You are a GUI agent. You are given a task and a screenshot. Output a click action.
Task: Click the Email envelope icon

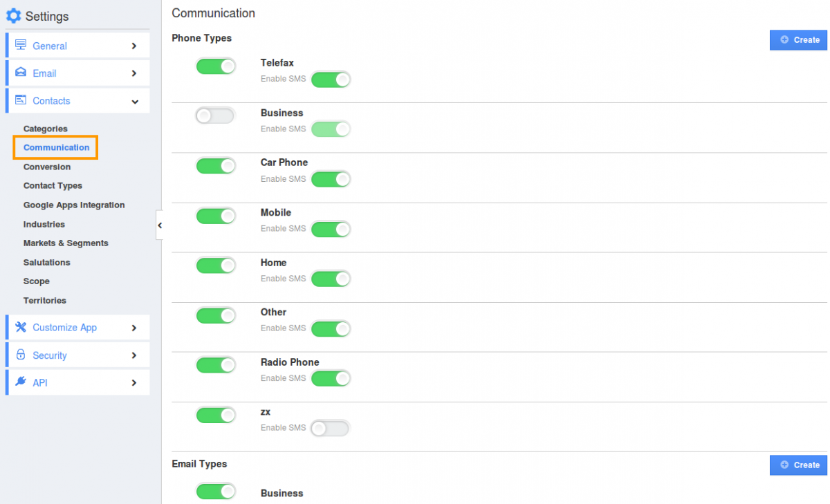pyautogui.click(x=21, y=73)
